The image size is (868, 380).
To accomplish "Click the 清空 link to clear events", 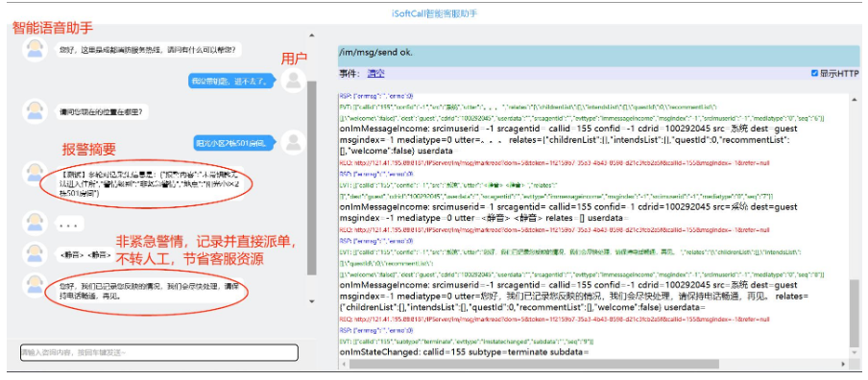I will click(375, 73).
